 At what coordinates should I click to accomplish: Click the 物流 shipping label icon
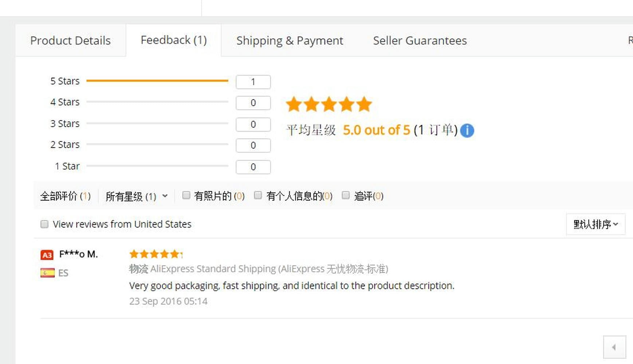click(138, 269)
